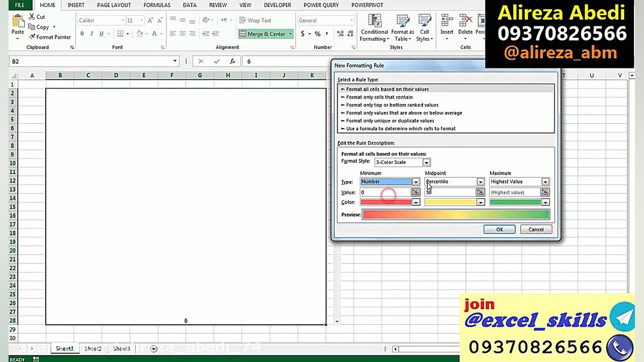Click range selector for Midpoint value
This screenshot has height=362, width=644.
[x=480, y=192]
